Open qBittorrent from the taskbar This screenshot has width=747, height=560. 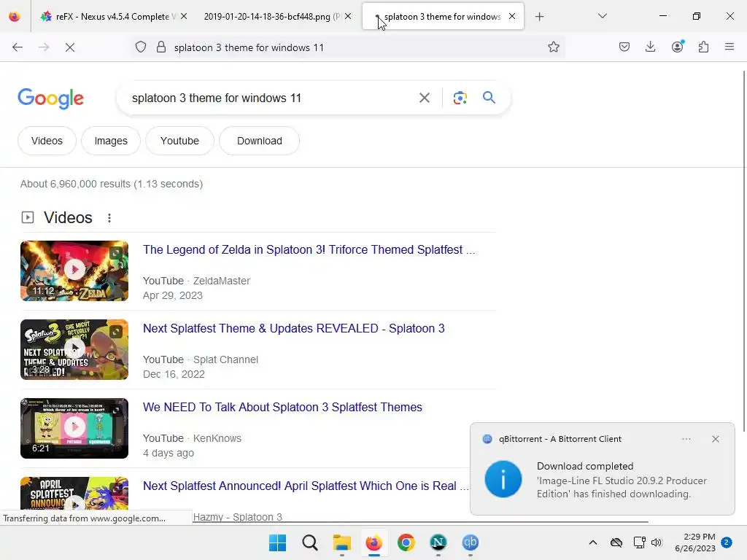(x=471, y=542)
